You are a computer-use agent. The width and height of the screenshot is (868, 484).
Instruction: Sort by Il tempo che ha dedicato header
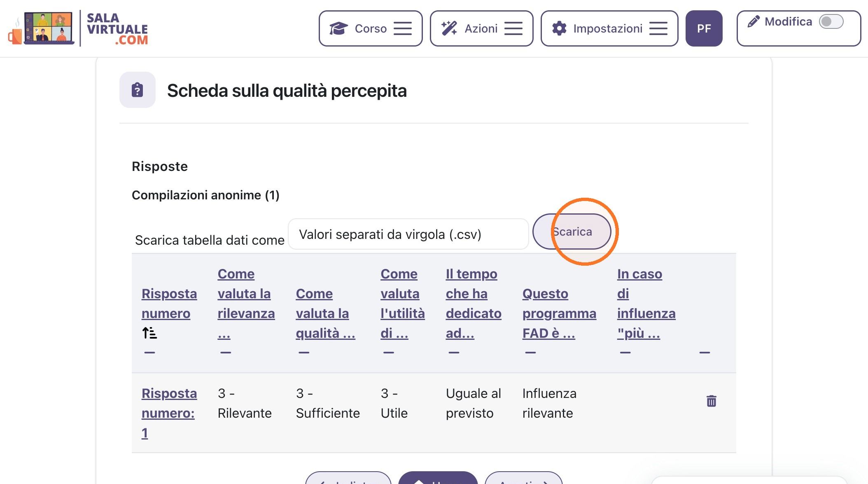[x=474, y=304]
